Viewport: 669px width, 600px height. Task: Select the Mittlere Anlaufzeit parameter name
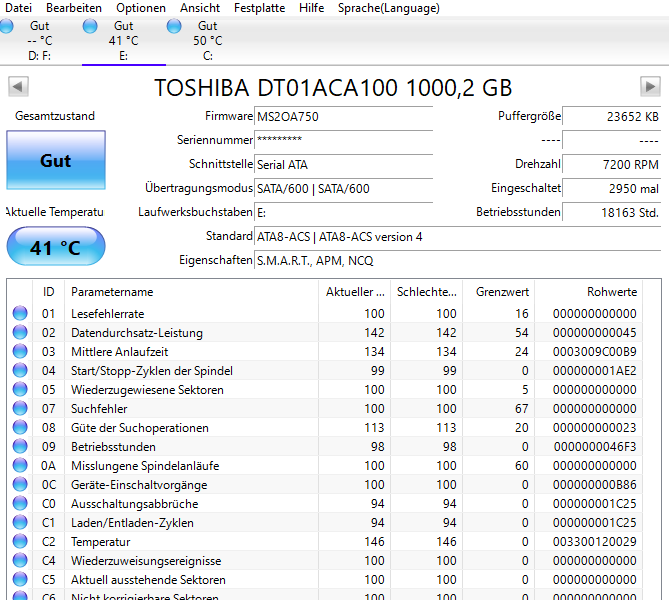coord(119,352)
